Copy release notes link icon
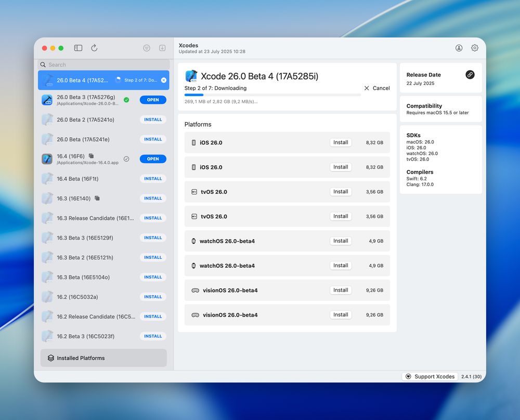The width and height of the screenshot is (520, 420). coord(470,74)
